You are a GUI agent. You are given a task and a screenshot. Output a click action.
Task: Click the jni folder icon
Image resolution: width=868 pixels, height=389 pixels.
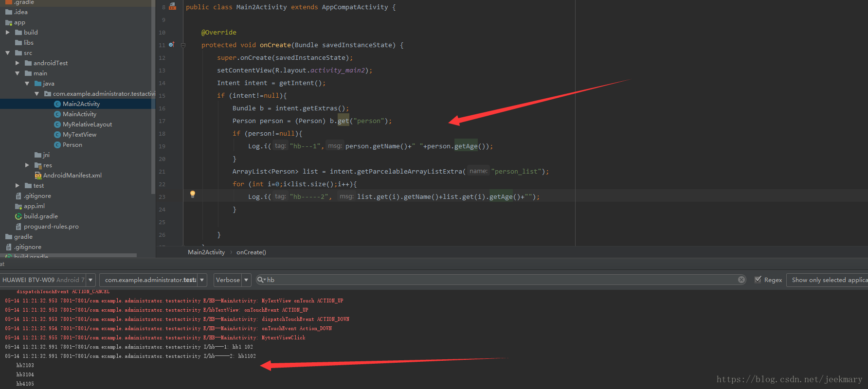point(38,155)
